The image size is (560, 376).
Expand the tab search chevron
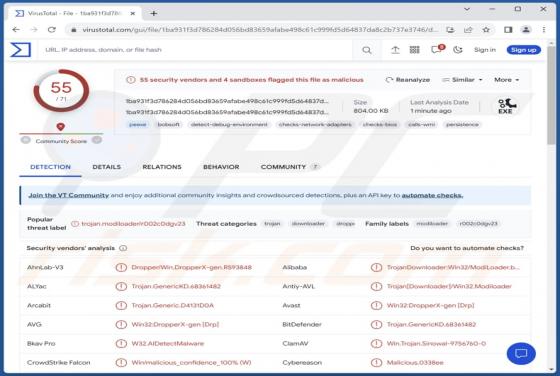click(x=467, y=9)
